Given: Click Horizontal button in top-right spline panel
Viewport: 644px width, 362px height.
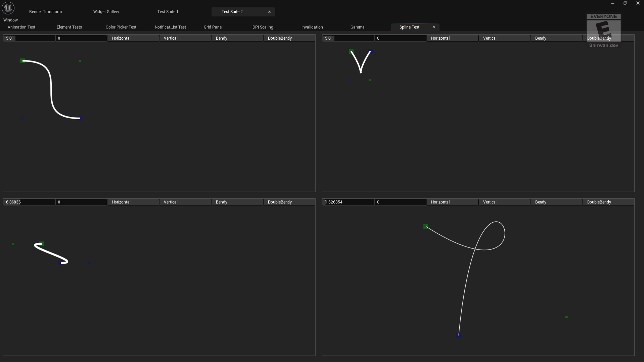Looking at the screenshot, I should click(452, 38).
